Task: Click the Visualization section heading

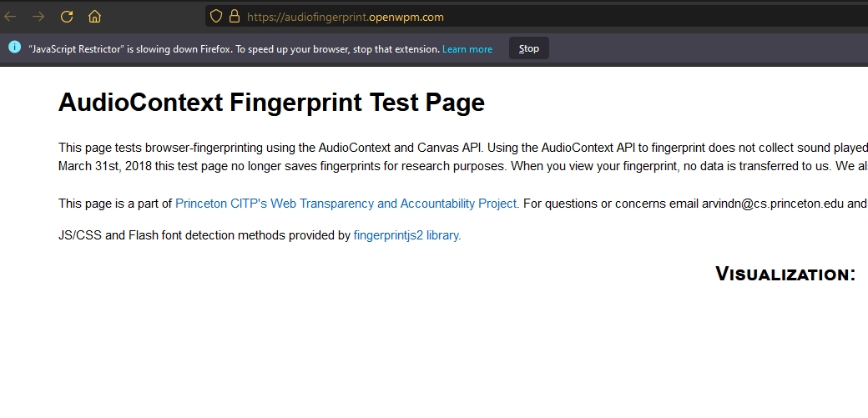Action: pos(785,274)
